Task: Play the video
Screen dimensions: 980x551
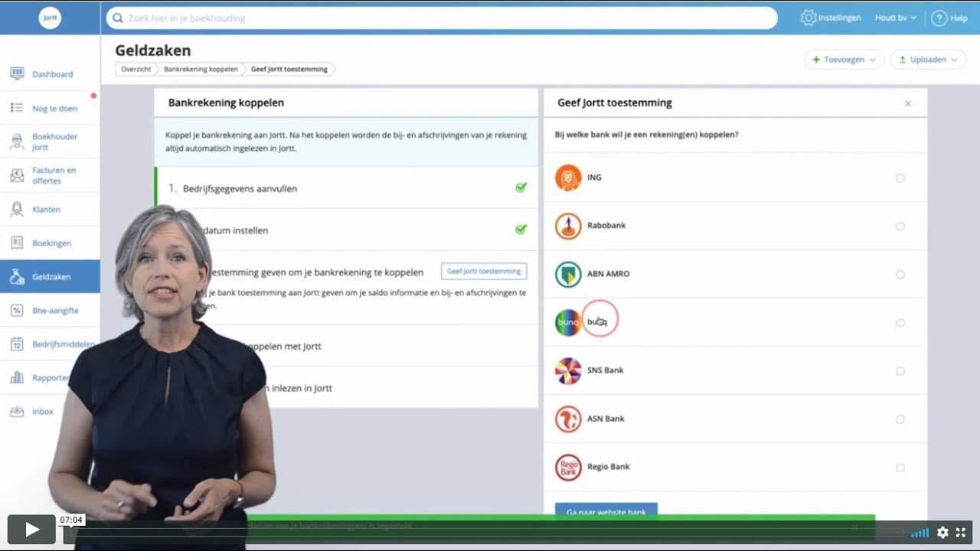Action: [31, 530]
